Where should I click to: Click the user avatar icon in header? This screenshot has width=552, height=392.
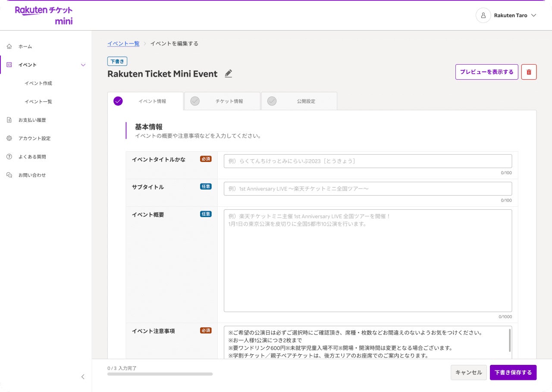click(x=483, y=16)
